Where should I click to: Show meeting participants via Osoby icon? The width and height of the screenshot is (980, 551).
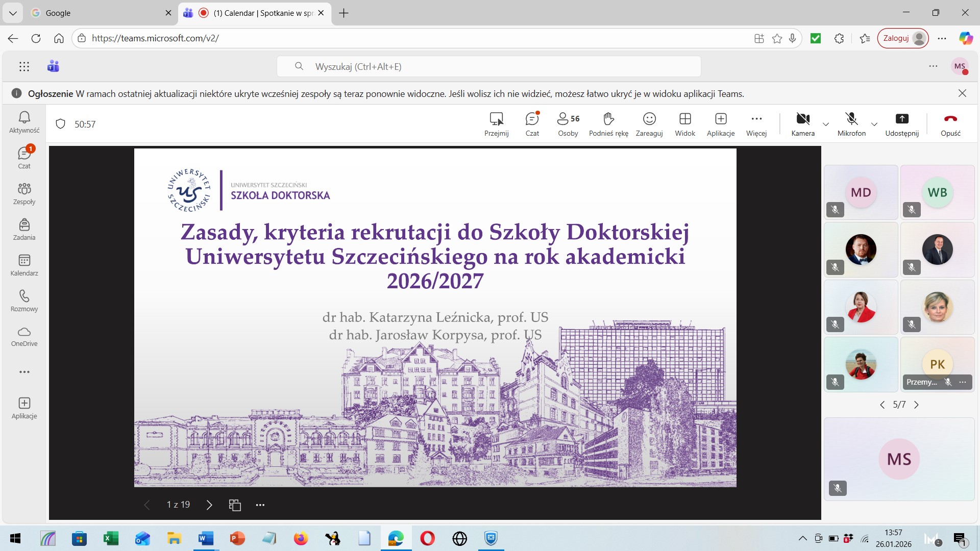[x=567, y=124]
